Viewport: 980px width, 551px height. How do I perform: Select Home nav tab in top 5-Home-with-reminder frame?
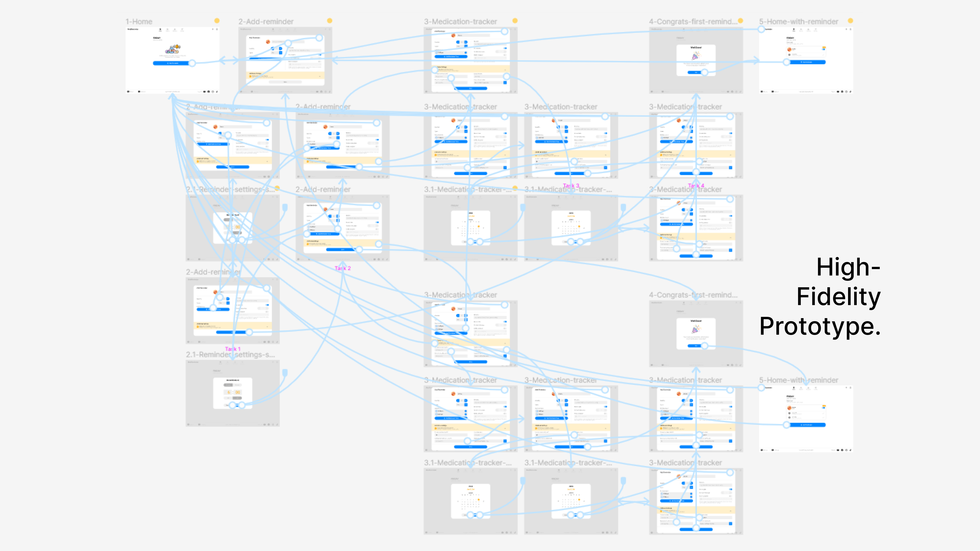pos(794,30)
